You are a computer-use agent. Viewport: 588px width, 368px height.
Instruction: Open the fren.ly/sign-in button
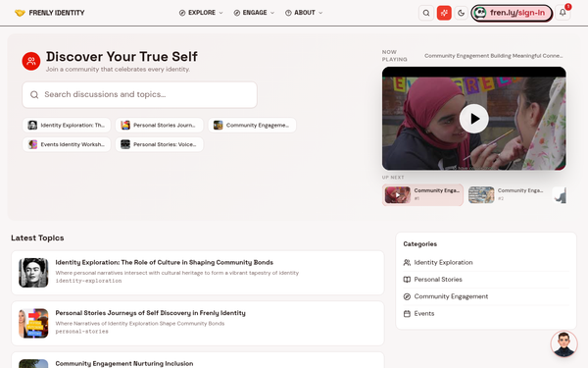(x=512, y=13)
